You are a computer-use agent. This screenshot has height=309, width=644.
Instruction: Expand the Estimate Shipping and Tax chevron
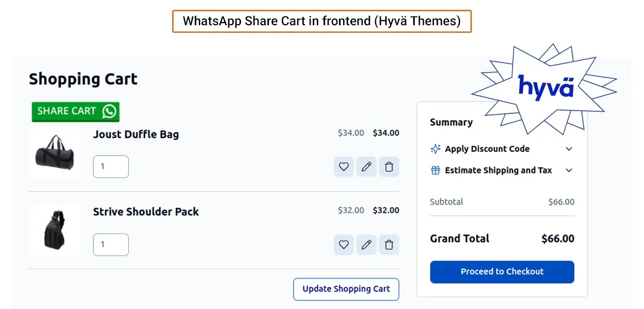coord(569,170)
